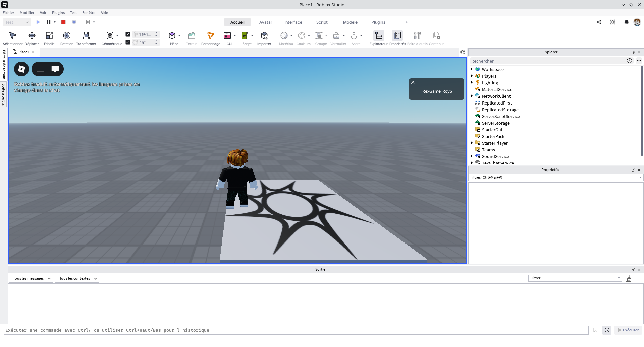Open the Tous les messages dropdown
644x347 pixels.
[x=31, y=279]
